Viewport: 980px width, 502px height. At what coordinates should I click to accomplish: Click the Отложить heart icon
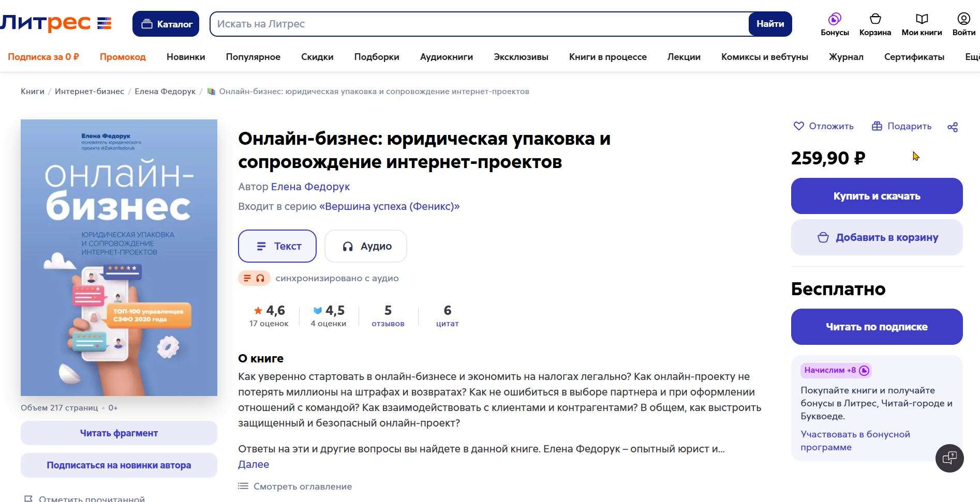pos(798,126)
